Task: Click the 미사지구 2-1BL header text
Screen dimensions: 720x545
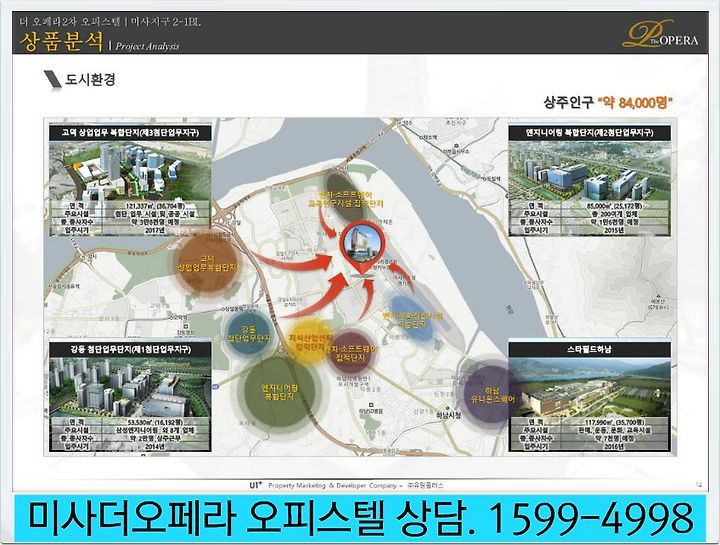Action: pos(165,21)
